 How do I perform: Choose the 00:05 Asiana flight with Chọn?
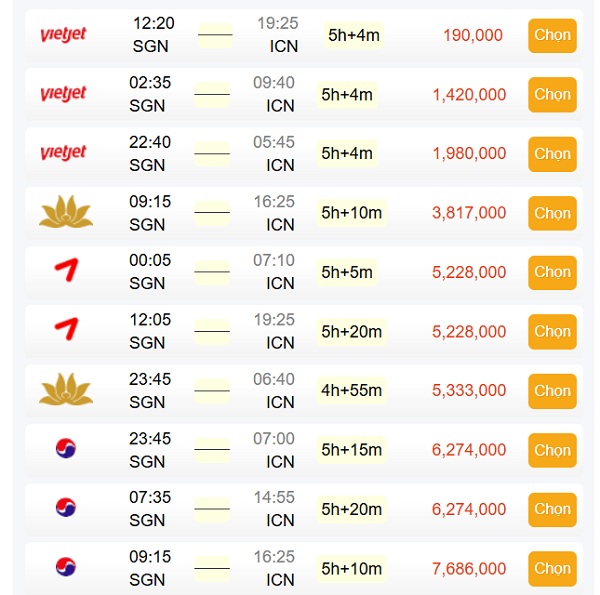(x=552, y=272)
